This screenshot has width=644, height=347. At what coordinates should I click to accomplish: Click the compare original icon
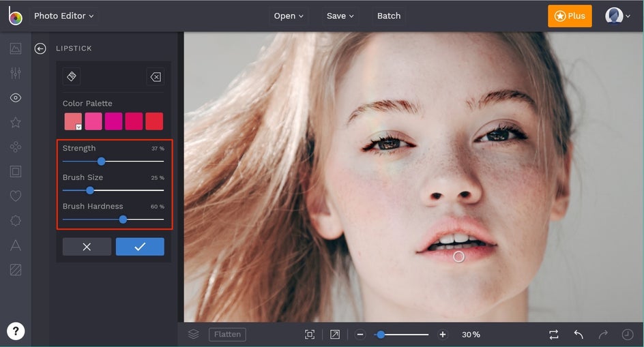pos(554,335)
